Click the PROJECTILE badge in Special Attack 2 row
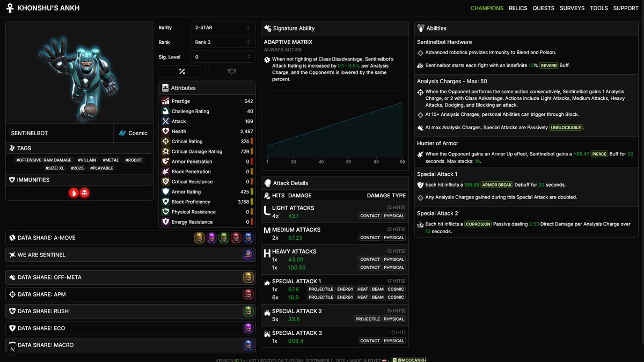 click(368, 319)
